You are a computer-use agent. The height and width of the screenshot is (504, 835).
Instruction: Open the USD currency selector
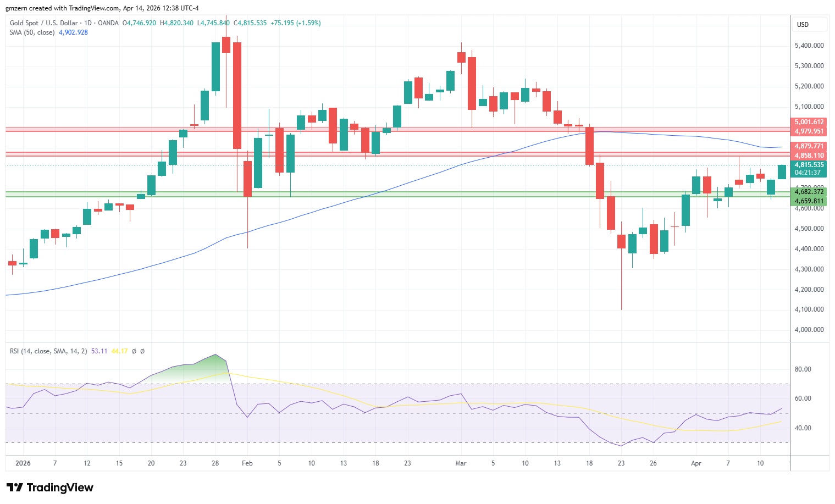coord(810,24)
